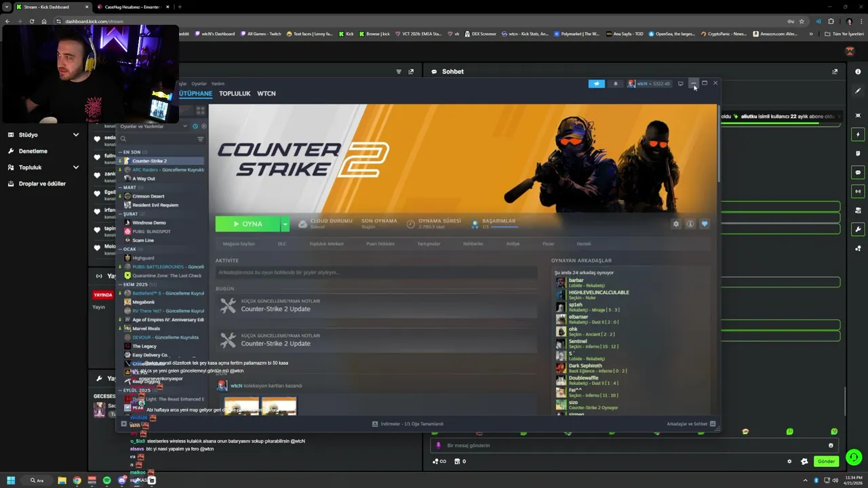This screenshot has width=868, height=488.
Task: Open the Mağaza Sayfası game link
Action: [x=239, y=243]
